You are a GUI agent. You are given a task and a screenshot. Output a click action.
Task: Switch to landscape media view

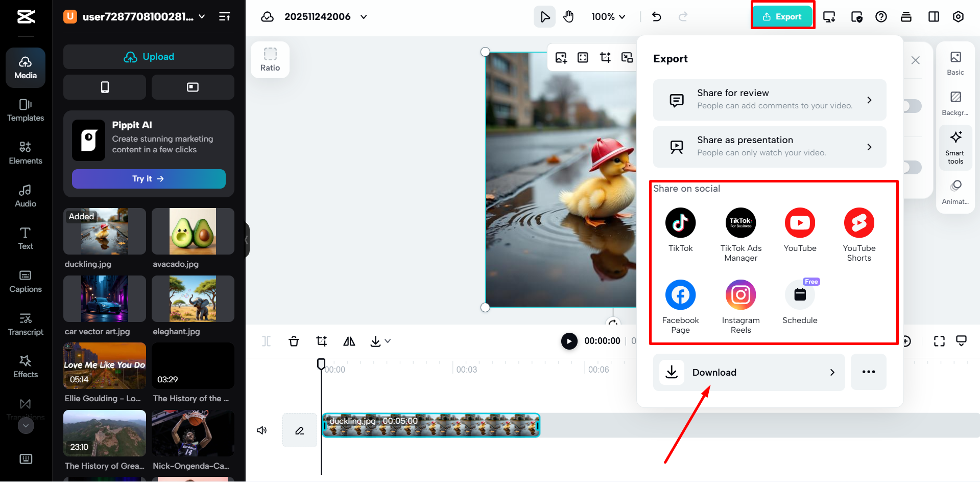(x=193, y=87)
